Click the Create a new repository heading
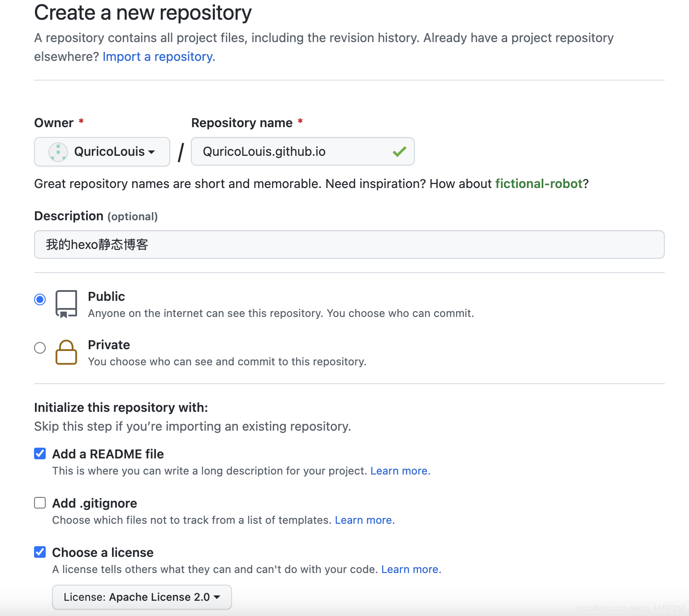689x616 pixels. pyautogui.click(x=143, y=13)
